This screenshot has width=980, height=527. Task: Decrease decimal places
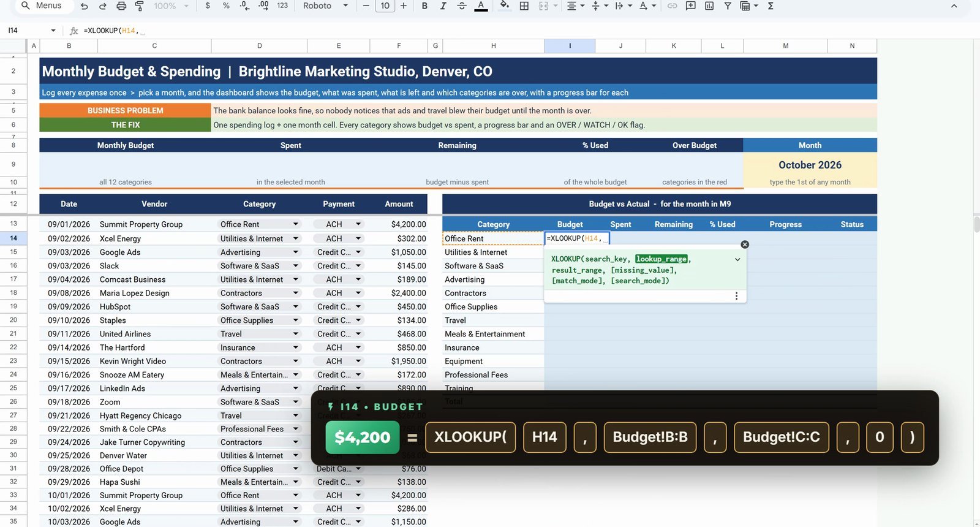(244, 6)
